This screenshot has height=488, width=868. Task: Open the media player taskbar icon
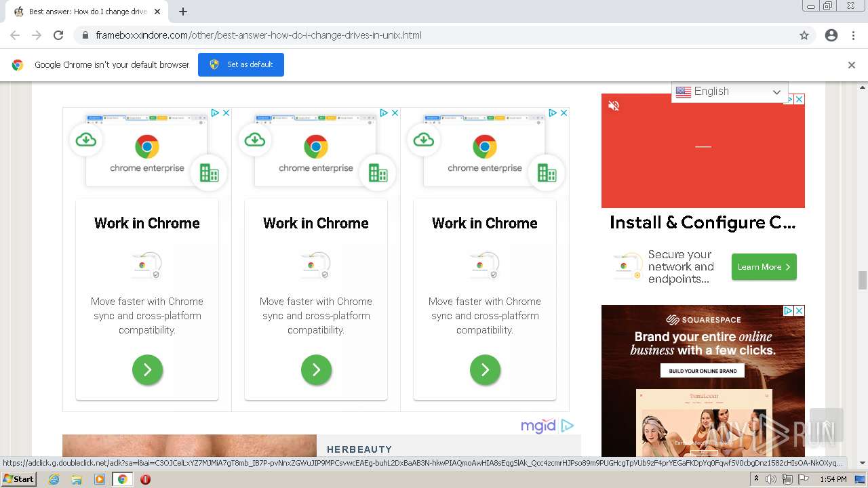pyautogui.click(x=100, y=479)
